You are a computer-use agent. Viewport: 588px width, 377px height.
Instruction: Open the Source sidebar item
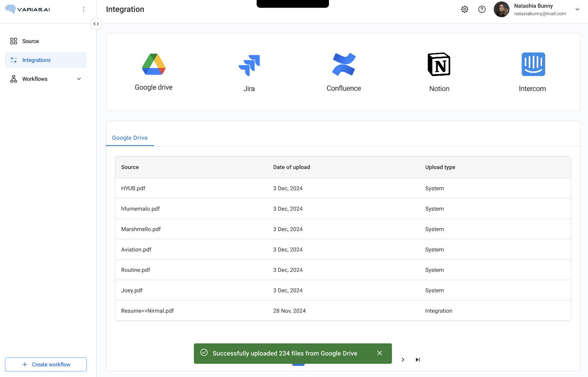(x=46, y=41)
